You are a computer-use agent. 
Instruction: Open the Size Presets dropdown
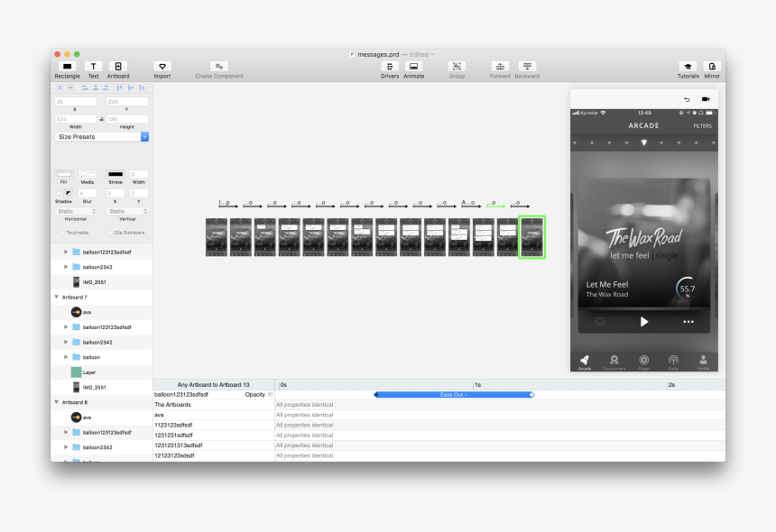click(x=102, y=136)
